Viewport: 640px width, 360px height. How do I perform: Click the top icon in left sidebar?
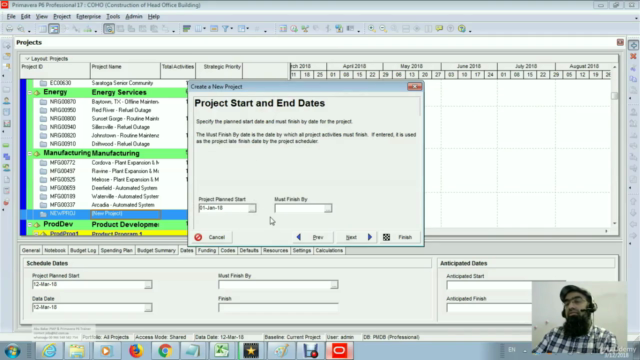click(x=7, y=45)
